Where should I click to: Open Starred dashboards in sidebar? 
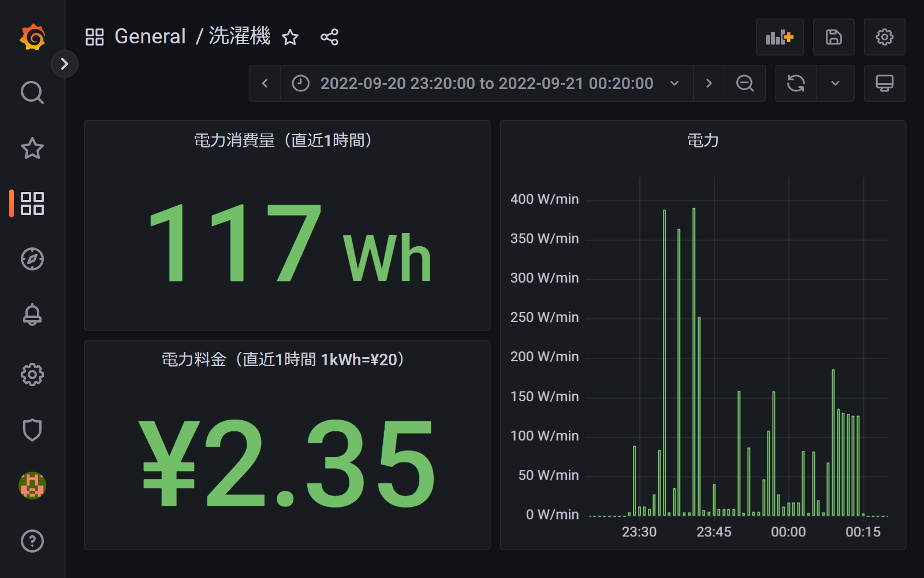pyautogui.click(x=32, y=149)
